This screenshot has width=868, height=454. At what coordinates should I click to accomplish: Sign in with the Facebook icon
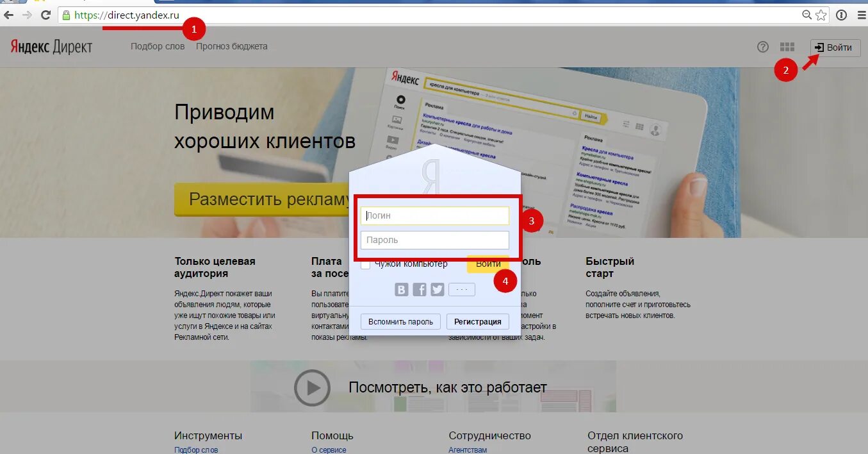[x=420, y=289]
